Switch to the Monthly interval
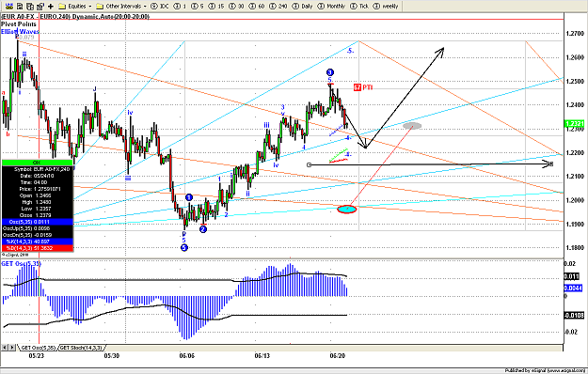This screenshot has height=374, width=588. [x=331, y=6]
